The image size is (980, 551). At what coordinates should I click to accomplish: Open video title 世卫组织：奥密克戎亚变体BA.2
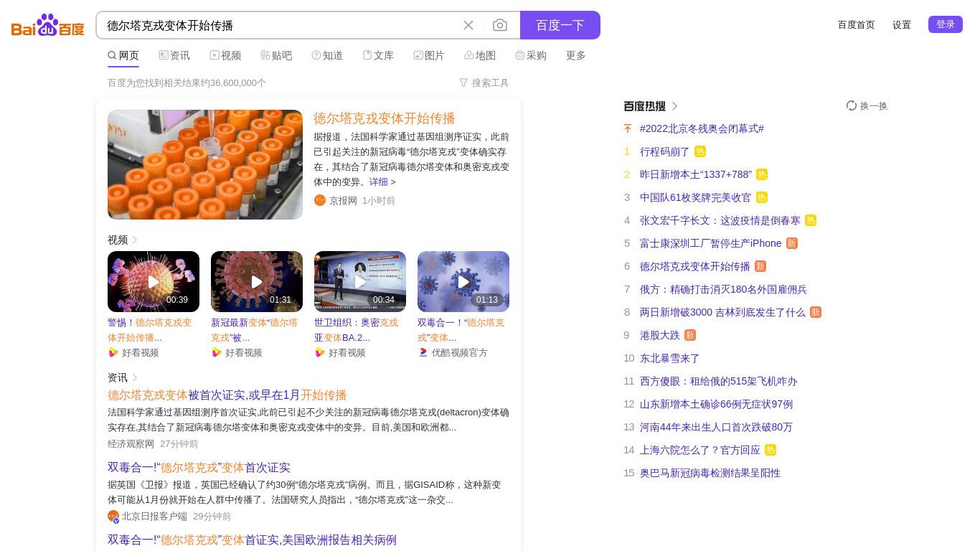357,330
